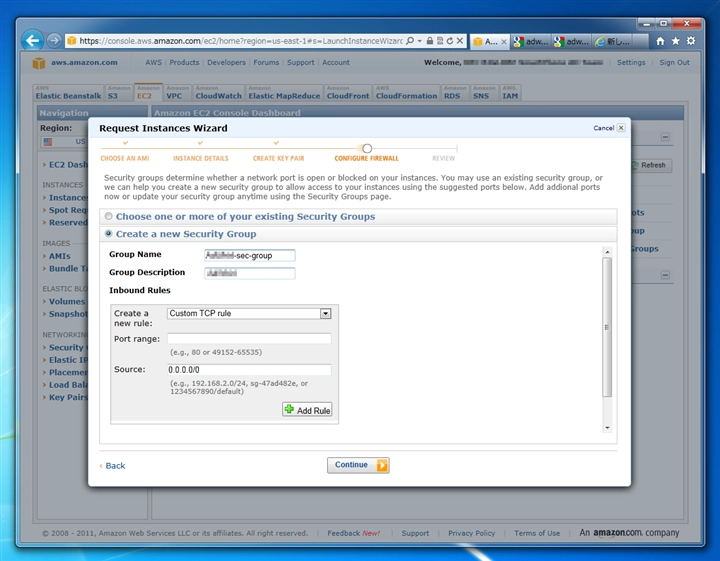
Task: Open Key Pairs in the navigation pane
Action: [68, 397]
